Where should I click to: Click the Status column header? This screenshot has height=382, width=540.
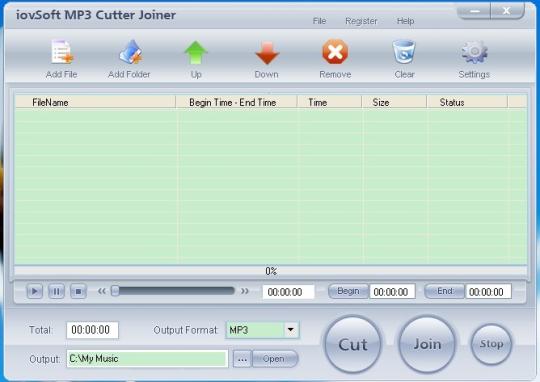point(467,102)
